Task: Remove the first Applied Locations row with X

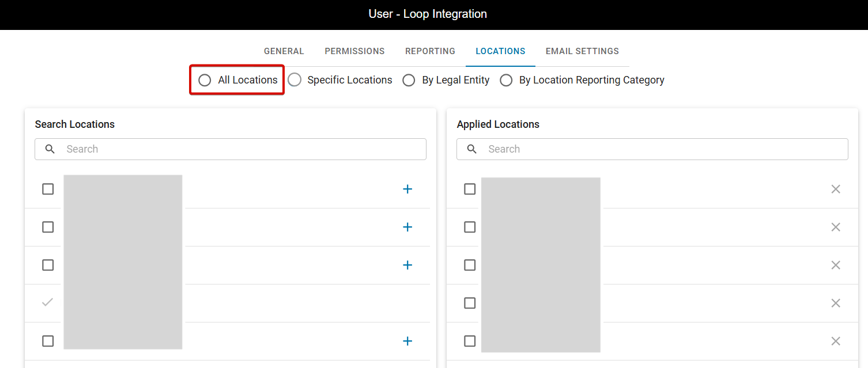Action: [836, 189]
